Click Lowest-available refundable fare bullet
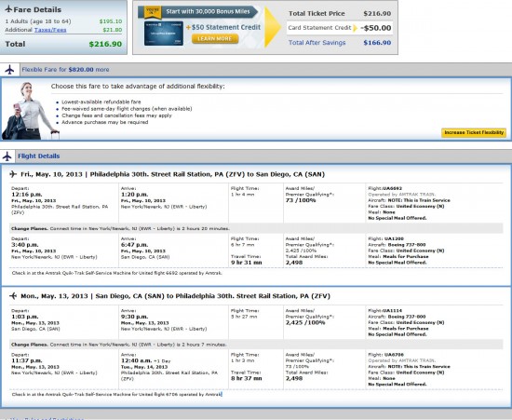Image resolution: width=512 pixels, height=420 pixels. click(101, 102)
